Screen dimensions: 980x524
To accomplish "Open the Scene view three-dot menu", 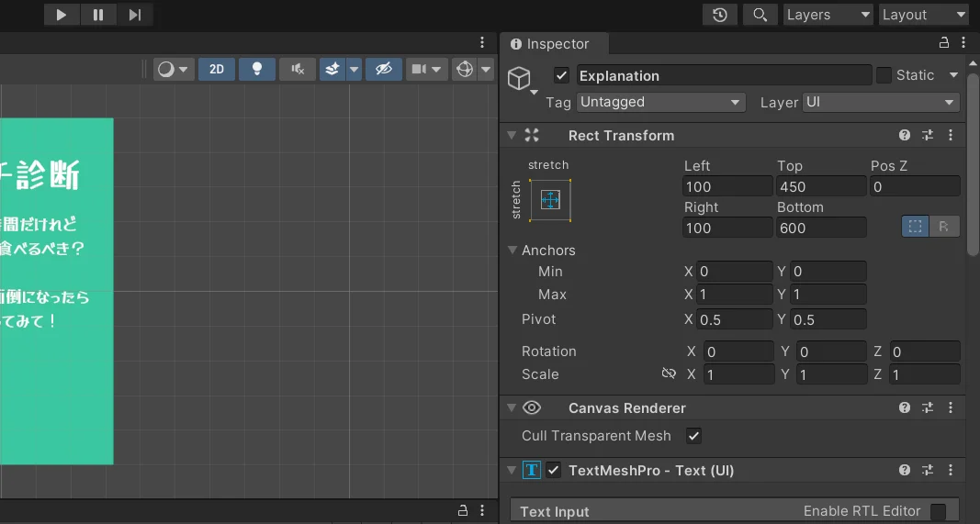I will pos(482,42).
